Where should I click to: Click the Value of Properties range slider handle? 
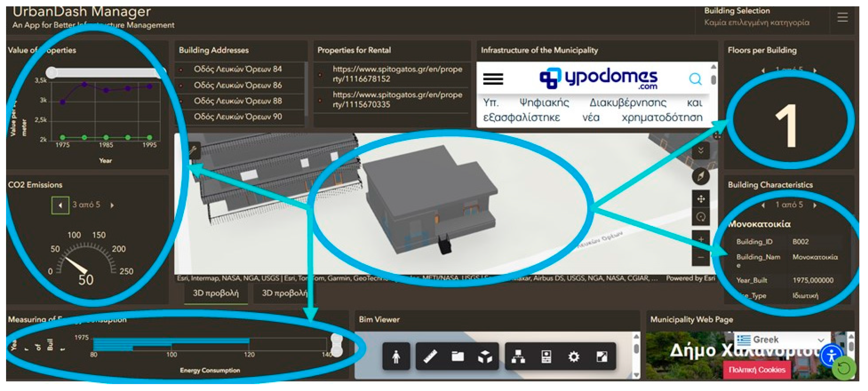pos(51,72)
